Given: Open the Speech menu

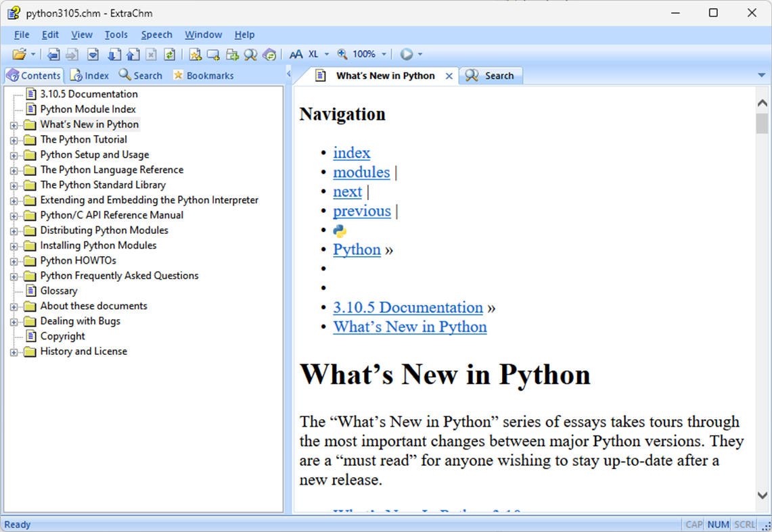Looking at the screenshot, I should [156, 34].
